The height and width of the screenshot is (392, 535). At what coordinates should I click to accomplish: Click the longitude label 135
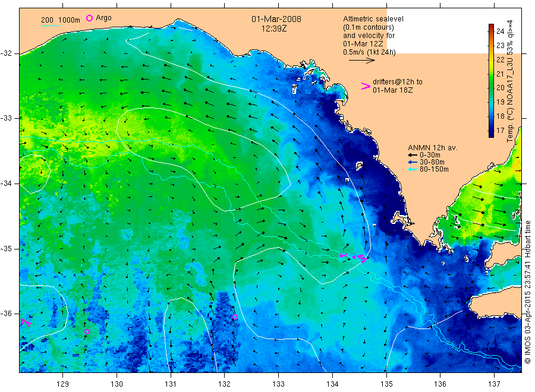tap(386, 384)
